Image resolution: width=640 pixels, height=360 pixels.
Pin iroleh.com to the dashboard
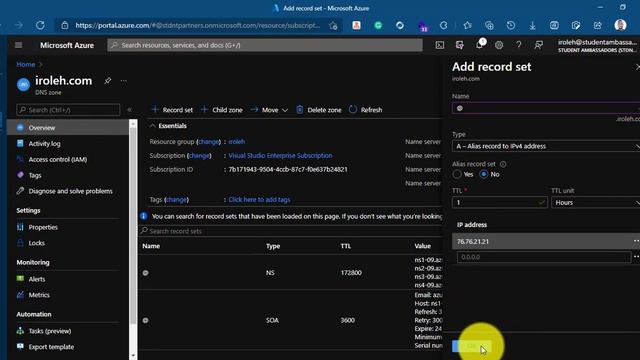[107, 81]
